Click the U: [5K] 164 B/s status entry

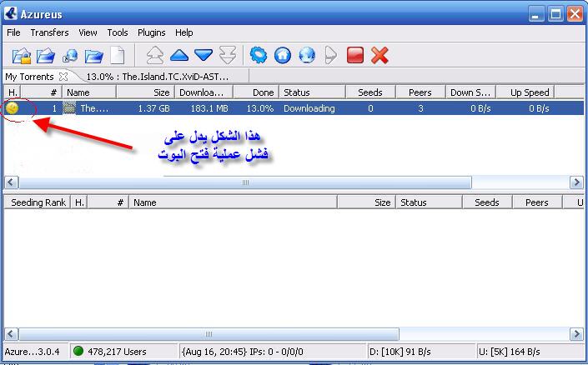coord(530,352)
